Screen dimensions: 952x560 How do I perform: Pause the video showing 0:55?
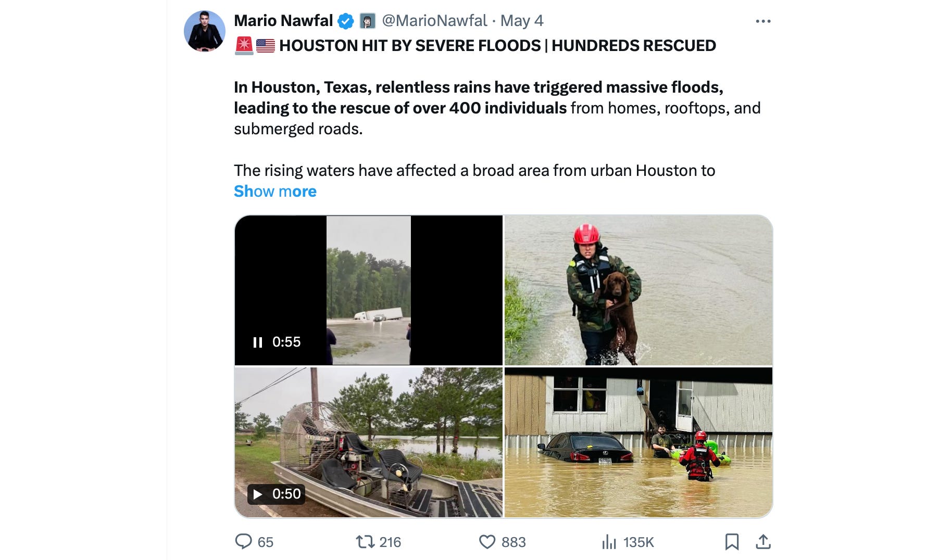[x=257, y=342]
